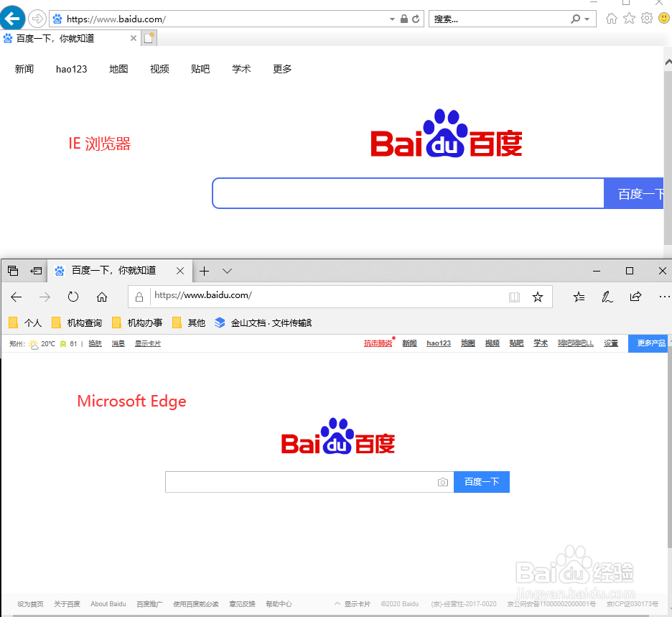
Task: Open 学术 link in IE Baidu page
Action: coord(241,69)
